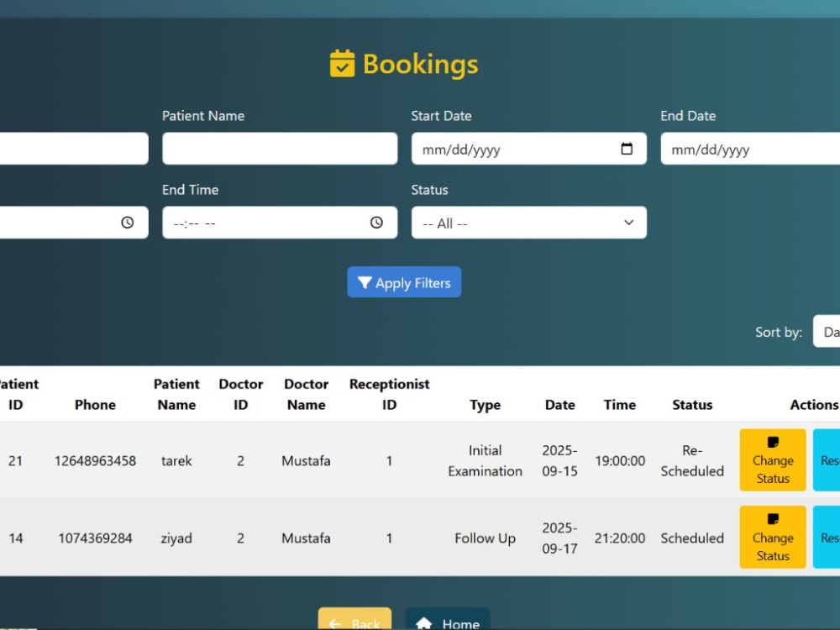Click the Reschedule button in tarek's row
Image resolution: width=840 pixels, height=630 pixels.
pyautogui.click(x=827, y=459)
